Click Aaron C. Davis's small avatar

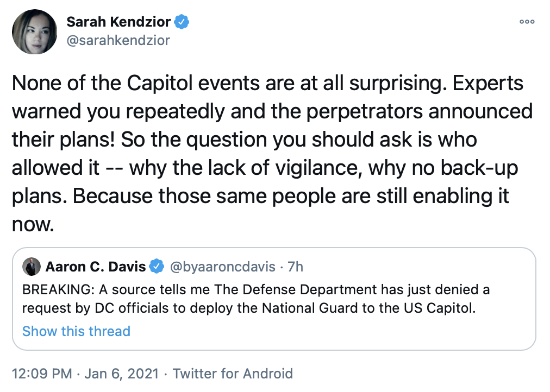32,267
